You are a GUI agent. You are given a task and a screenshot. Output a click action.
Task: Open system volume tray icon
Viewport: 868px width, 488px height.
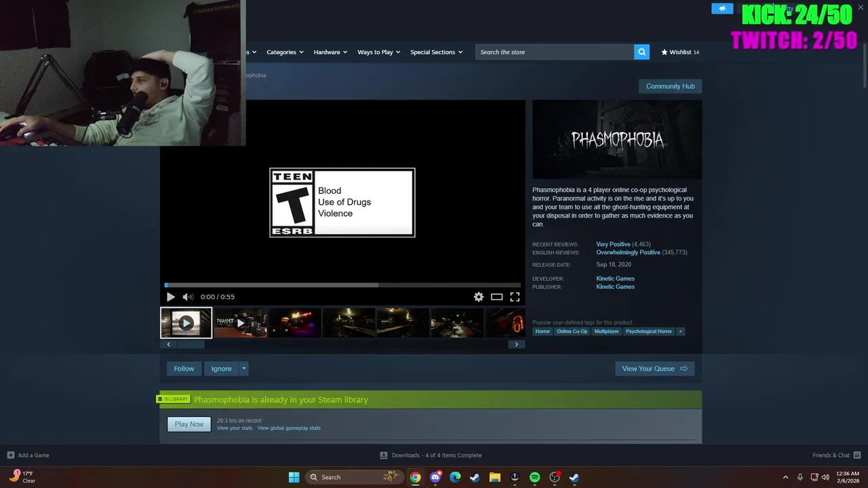click(x=825, y=477)
